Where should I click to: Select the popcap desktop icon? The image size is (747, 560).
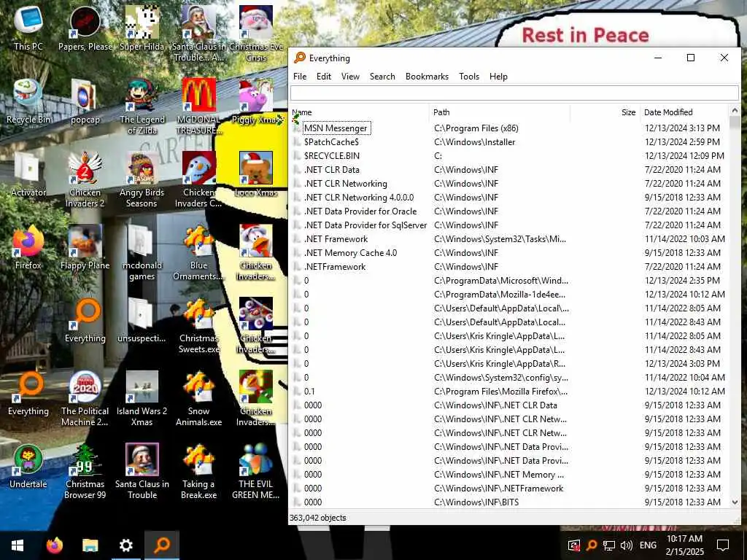tap(85, 101)
